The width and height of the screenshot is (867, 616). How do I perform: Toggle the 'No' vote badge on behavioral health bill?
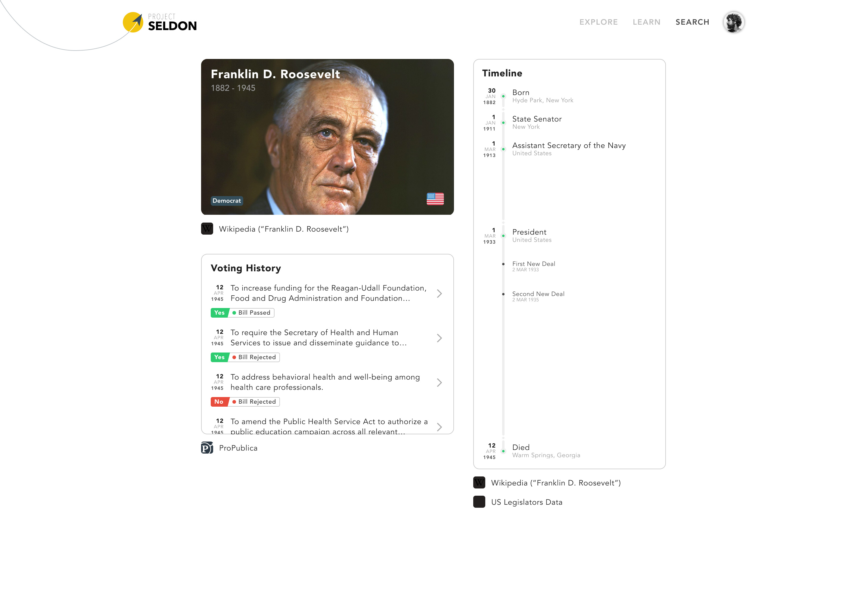pos(219,401)
